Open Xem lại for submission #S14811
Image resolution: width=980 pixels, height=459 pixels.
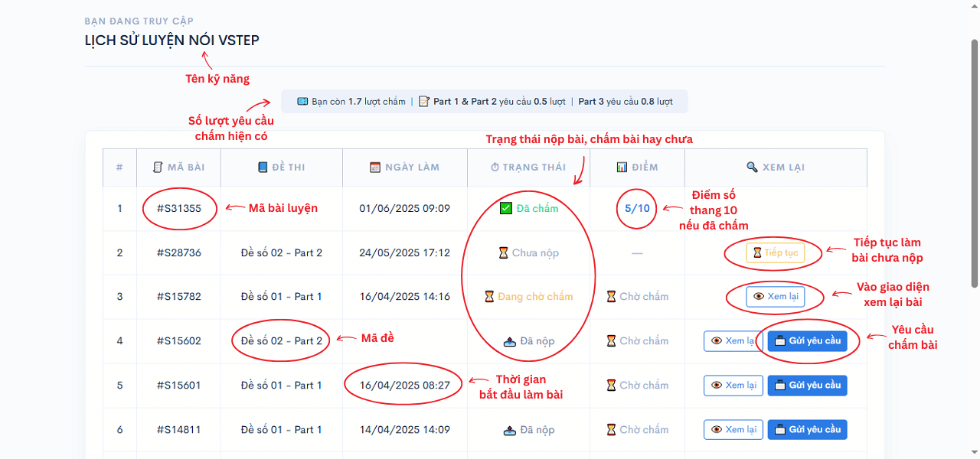733,429
